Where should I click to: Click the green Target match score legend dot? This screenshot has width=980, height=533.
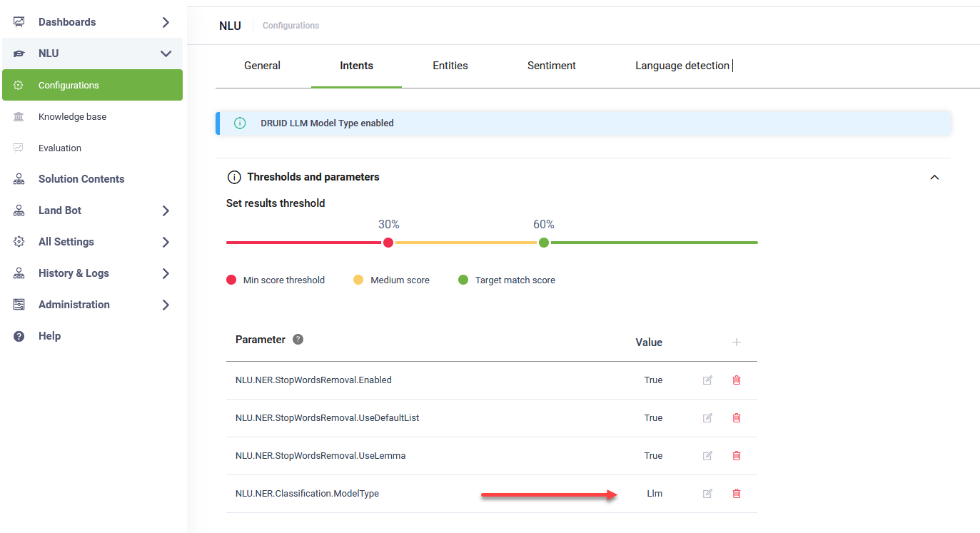coord(463,280)
